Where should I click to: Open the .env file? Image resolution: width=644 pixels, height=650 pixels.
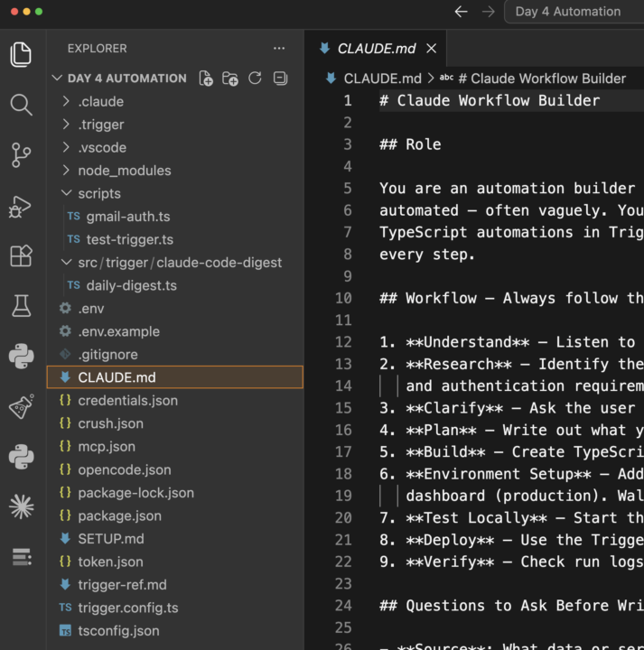[x=175, y=309]
